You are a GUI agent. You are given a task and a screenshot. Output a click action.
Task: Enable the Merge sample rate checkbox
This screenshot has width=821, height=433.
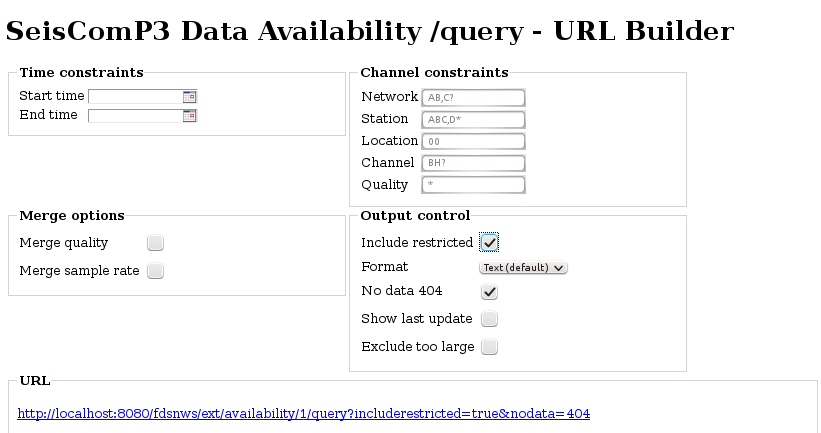(156, 271)
